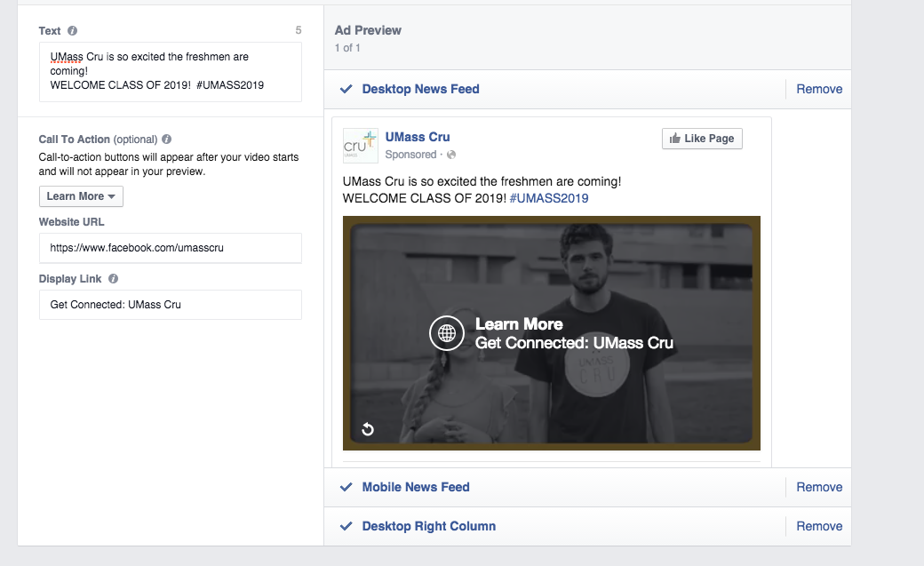The image size is (924, 566).
Task: Click the info icon next to Text label
Action: [x=73, y=31]
